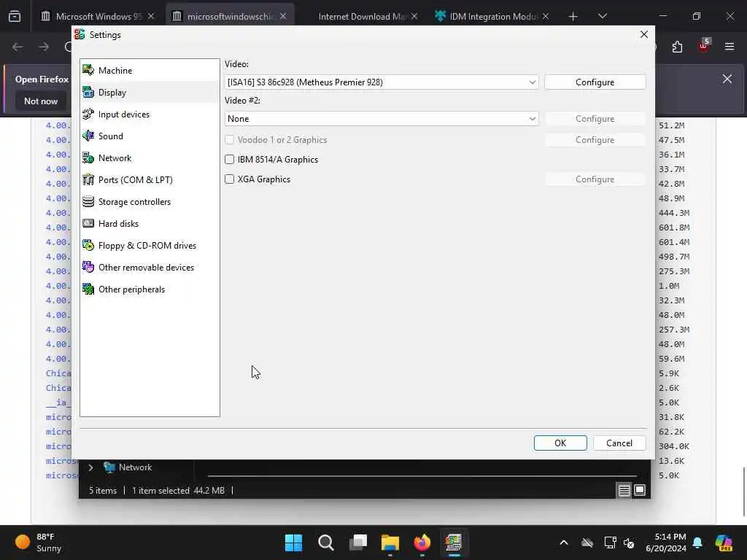Click the '5 items' status bar text
The width and height of the screenshot is (747, 560).
(x=102, y=491)
